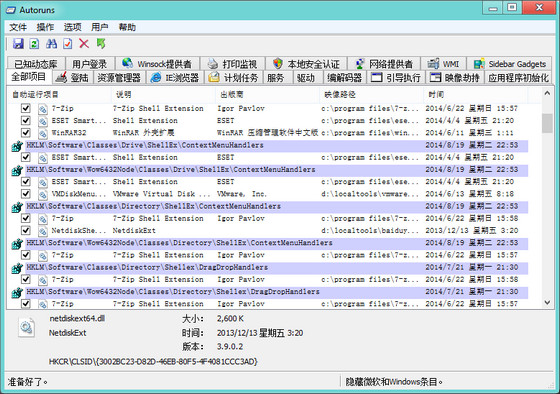Toggle ESET checkbox above the VMDiskMenu row

[x=25, y=181]
